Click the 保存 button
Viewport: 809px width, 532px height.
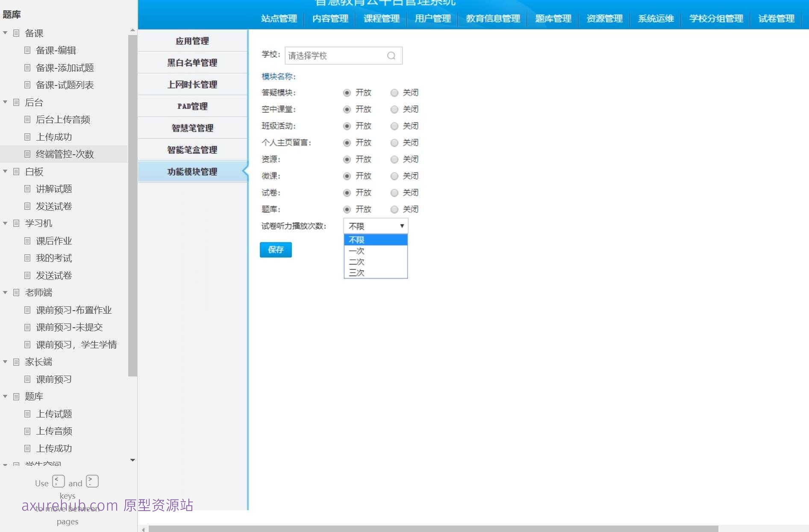(275, 250)
